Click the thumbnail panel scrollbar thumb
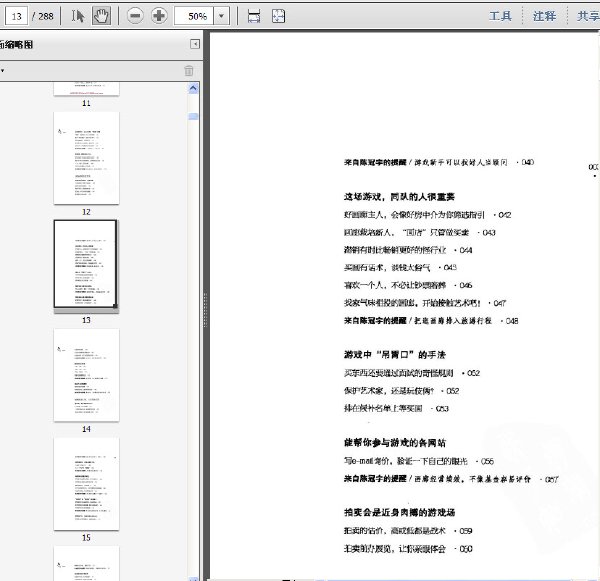The image size is (600, 581). [193, 116]
